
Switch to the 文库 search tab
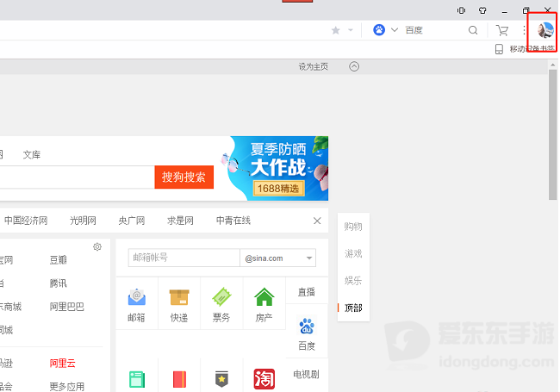(32, 154)
